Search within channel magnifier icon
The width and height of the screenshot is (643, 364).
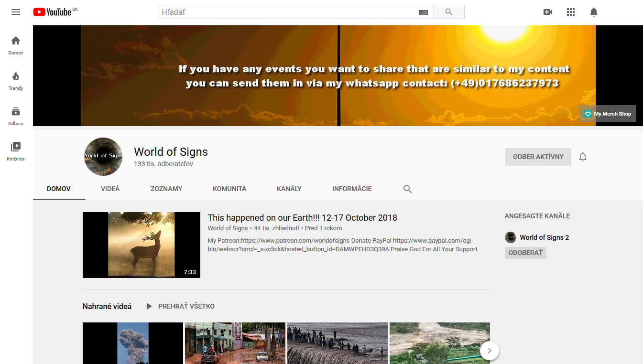point(407,189)
